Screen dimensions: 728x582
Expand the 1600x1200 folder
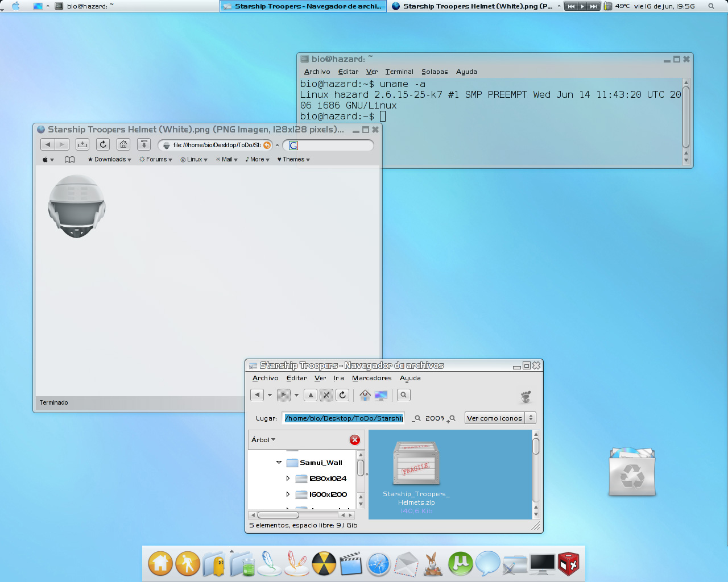[x=288, y=494]
